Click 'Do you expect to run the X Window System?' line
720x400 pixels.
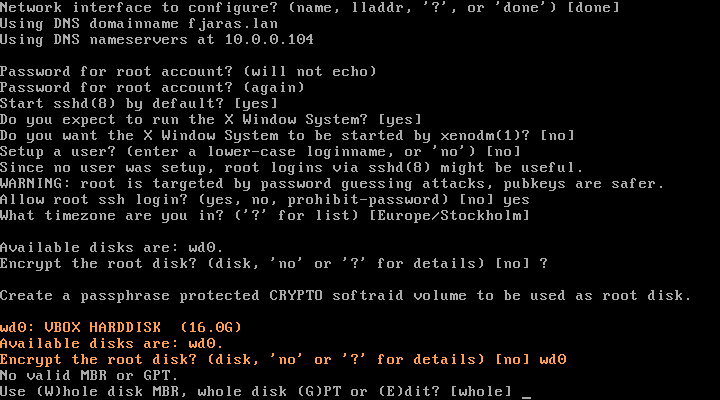210,120
